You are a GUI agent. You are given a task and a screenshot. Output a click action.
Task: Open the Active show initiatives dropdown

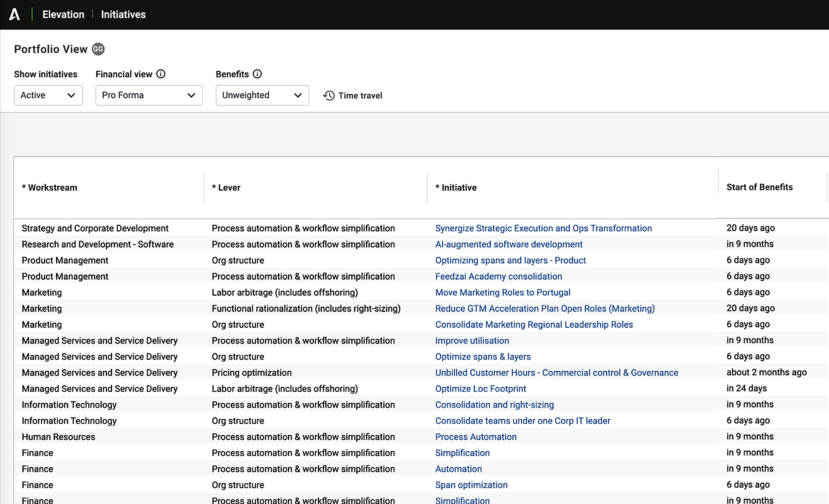tap(48, 95)
